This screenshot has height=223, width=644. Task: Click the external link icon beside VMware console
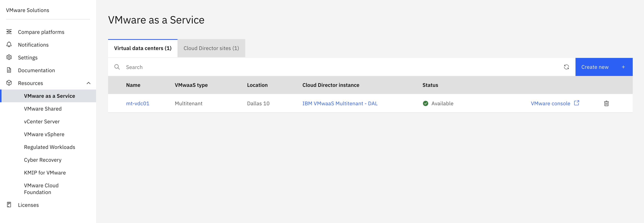[x=576, y=103]
